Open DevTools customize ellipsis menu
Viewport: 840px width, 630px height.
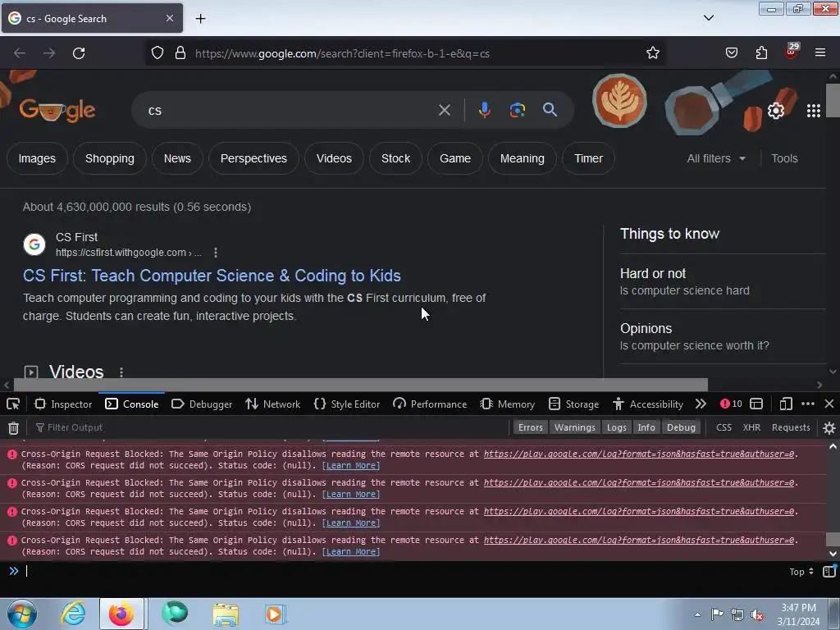click(807, 404)
